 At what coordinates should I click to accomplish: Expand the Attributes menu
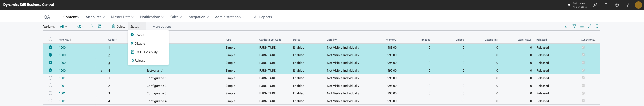coord(95,17)
